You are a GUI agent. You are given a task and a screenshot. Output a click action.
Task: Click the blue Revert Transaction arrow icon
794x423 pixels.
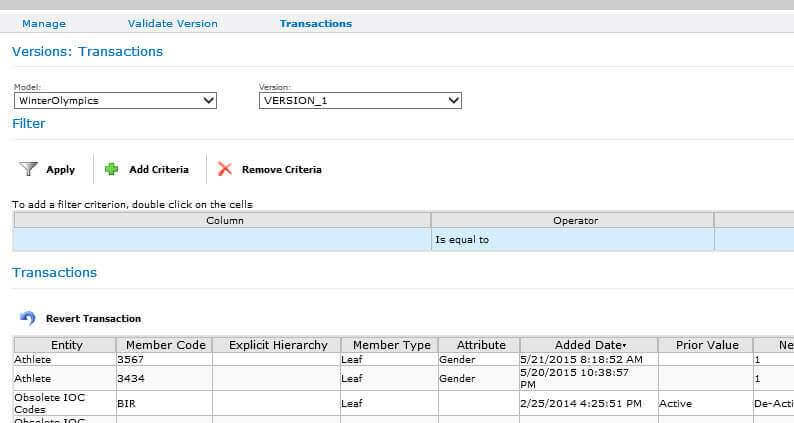(27, 318)
